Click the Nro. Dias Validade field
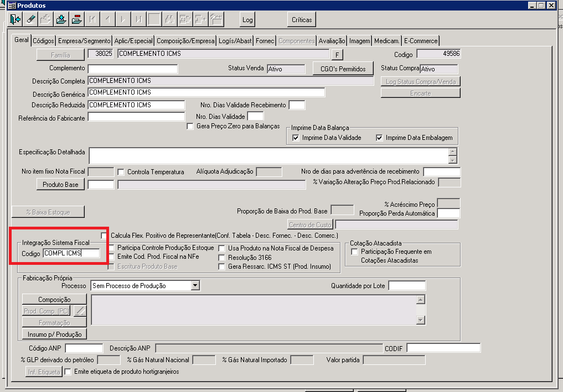 click(x=256, y=116)
